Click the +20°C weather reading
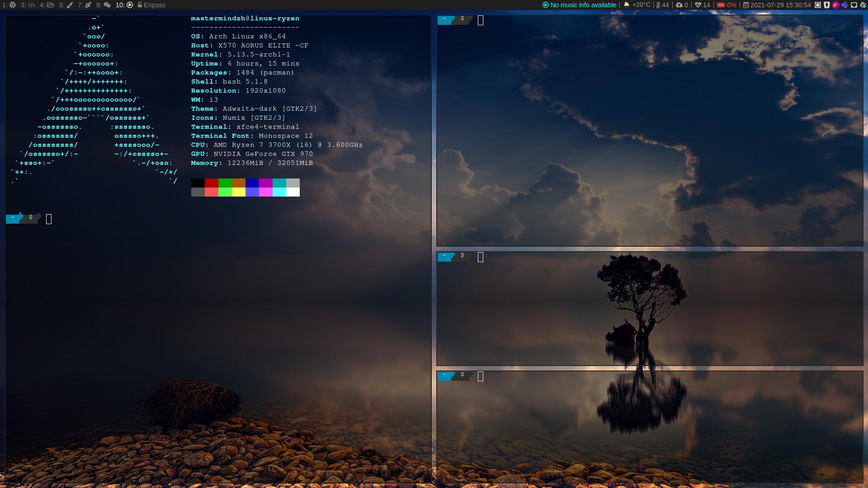868x488 pixels. pos(641,5)
